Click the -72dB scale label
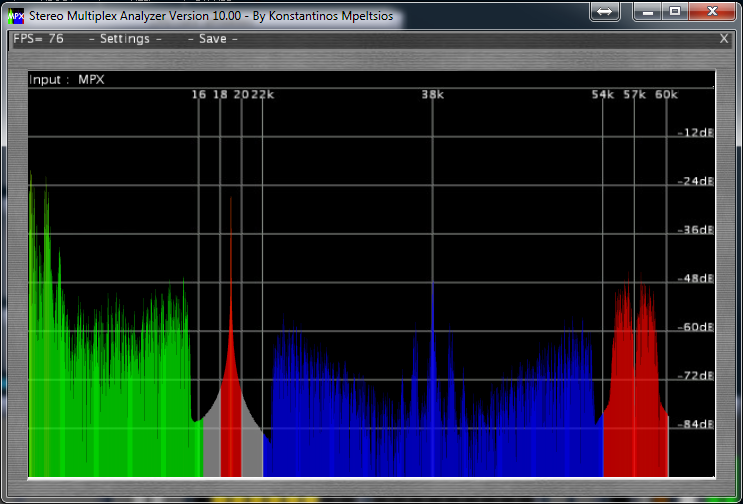 pos(696,376)
